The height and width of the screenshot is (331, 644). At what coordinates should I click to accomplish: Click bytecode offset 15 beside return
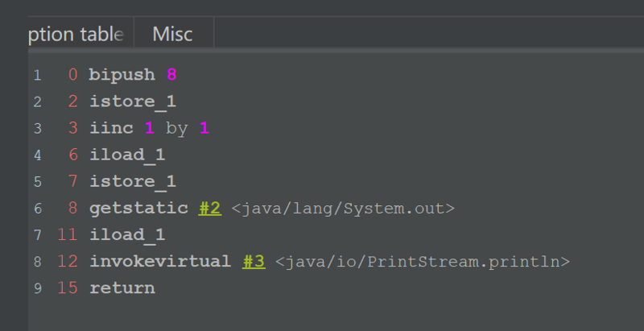68,288
